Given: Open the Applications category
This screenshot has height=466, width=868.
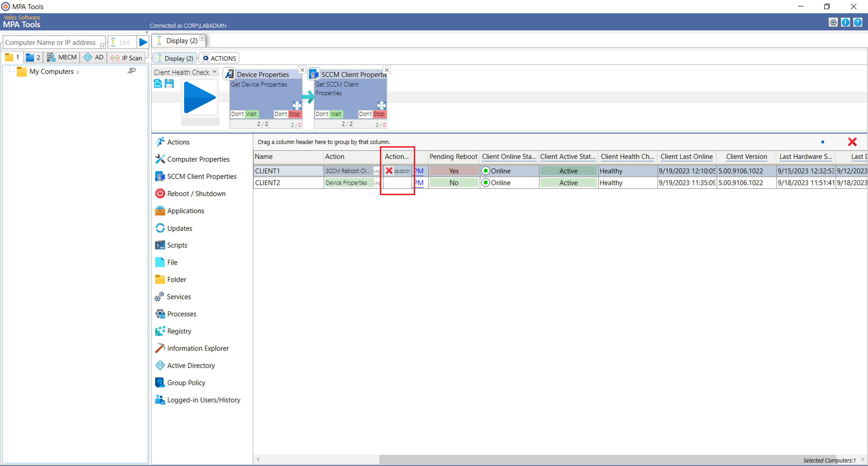Looking at the screenshot, I should (180, 211).
